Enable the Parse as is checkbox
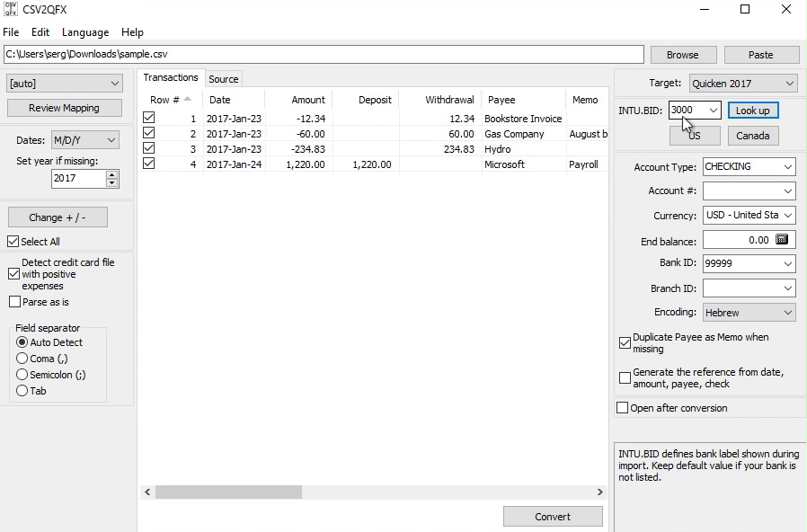This screenshot has width=807, height=532. [x=15, y=302]
